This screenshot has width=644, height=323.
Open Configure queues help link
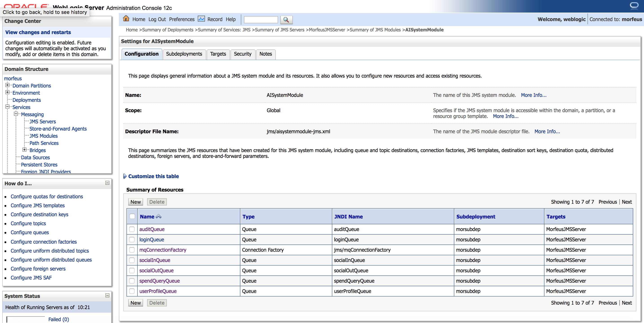click(x=30, y=233)
